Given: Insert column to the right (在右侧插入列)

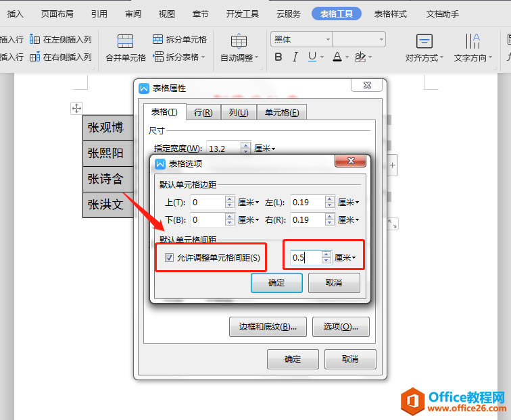Looking at the screenshot, I should (61, 57).
